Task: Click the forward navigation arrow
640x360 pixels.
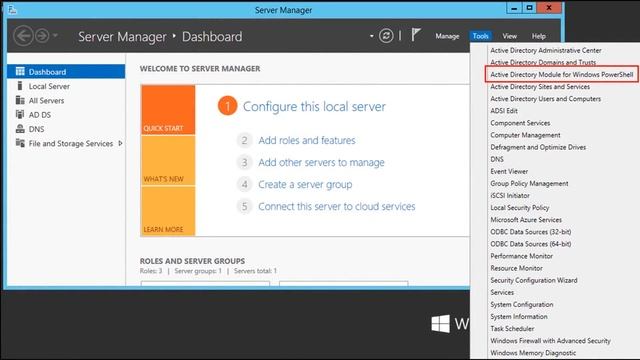Action: point(42,36)
